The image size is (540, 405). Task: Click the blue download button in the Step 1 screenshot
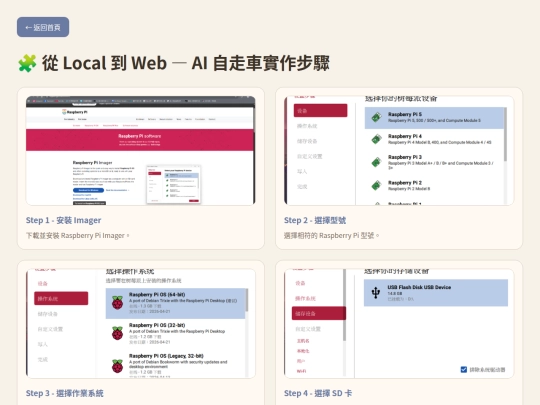click(x=88, y=190)
